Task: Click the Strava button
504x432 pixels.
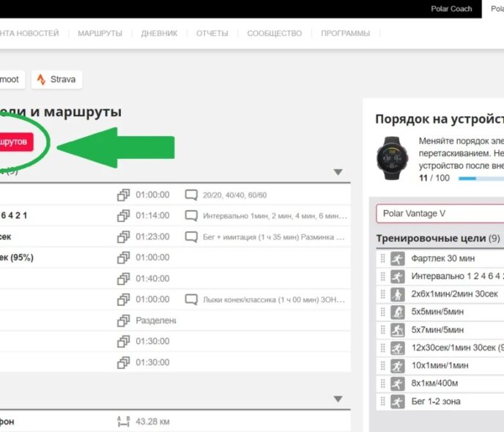Action: tap(57, 79)
